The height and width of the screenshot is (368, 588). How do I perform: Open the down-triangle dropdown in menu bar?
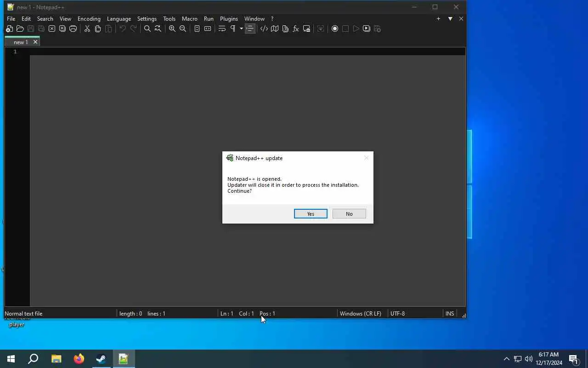tap(450, 19)
